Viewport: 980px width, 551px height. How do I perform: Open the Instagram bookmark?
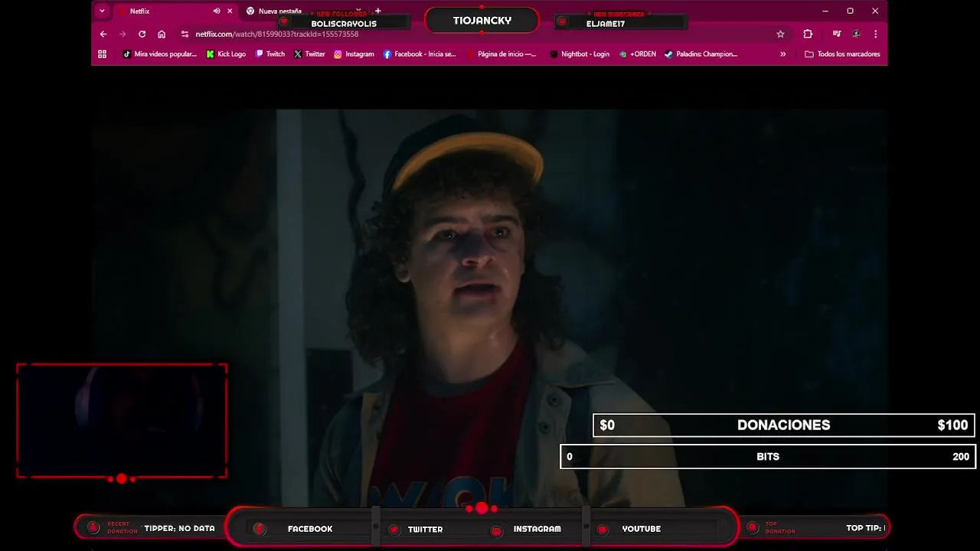click(x=354, y=54)
